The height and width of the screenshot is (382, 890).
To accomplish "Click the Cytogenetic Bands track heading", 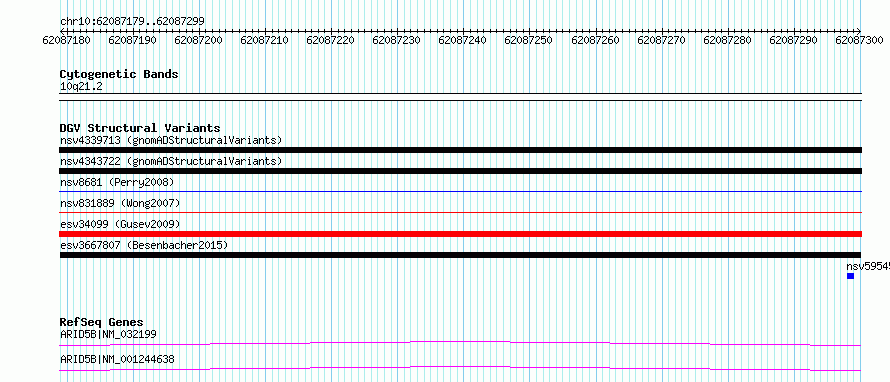I will (119, 74).
